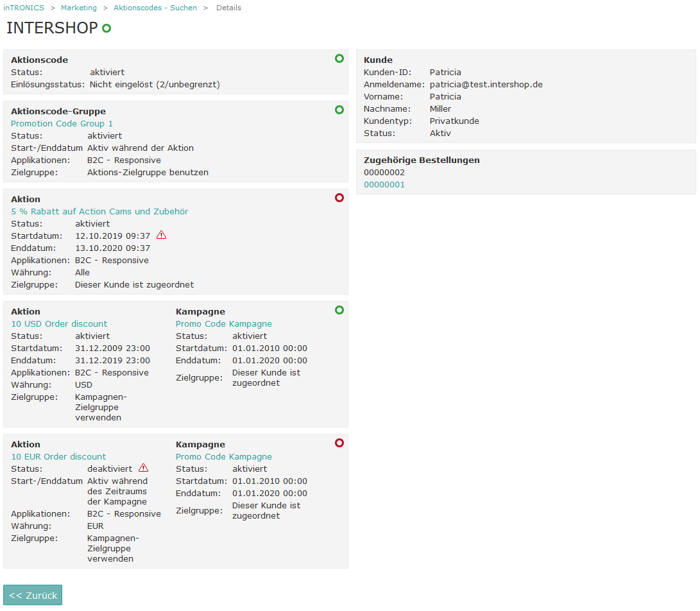
Task: Click the green status indicator beside INTERSHOP
Action: coord(105,28)
